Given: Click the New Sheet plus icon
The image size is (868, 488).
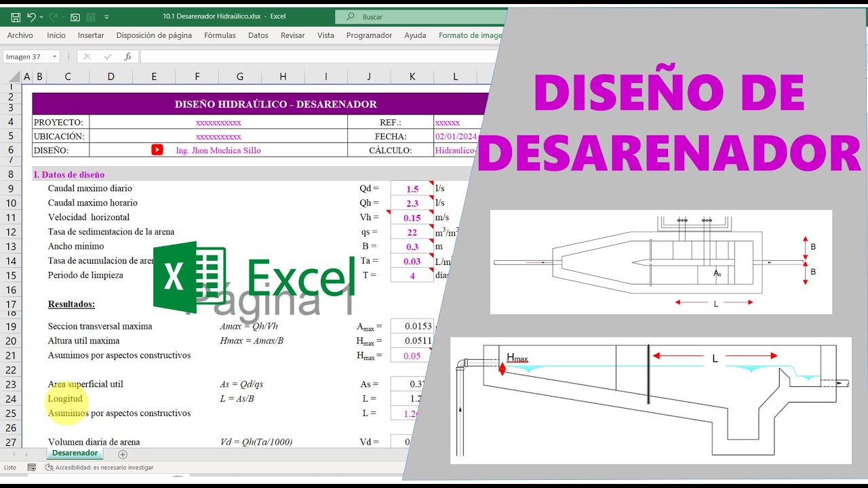Looking at the screenshot, I should 123,454.
